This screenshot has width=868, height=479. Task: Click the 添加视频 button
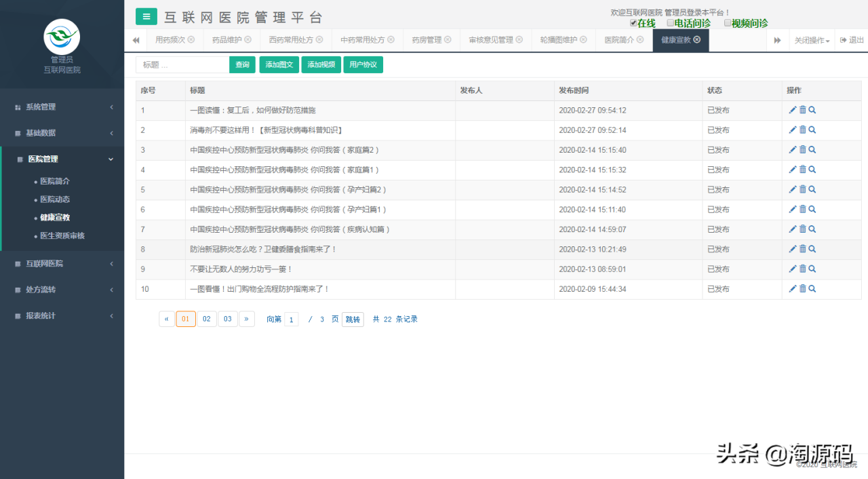pos(321,65)
